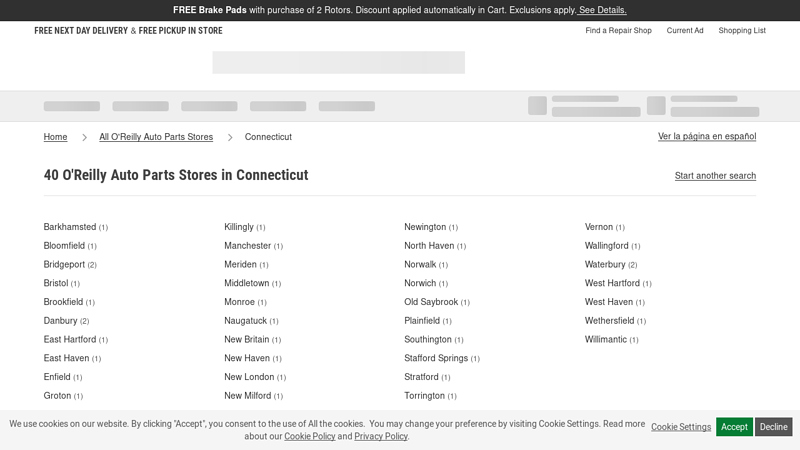The image size is (800, 450).
Task: Select Danbury store location
Action: [x=60, y=321]
